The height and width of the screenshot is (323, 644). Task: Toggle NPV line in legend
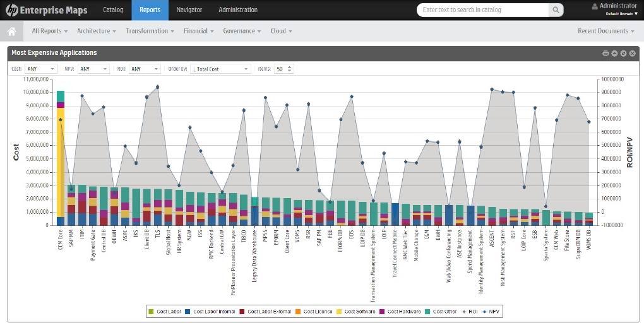coord(490,312)
